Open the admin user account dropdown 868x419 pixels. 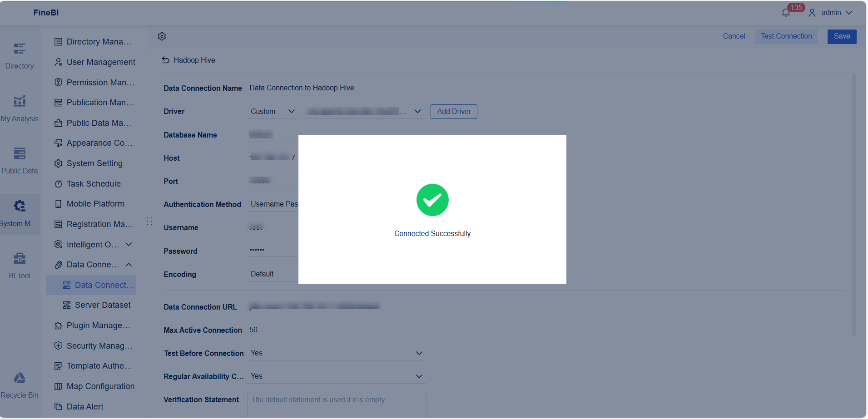(x=831, y=13)
